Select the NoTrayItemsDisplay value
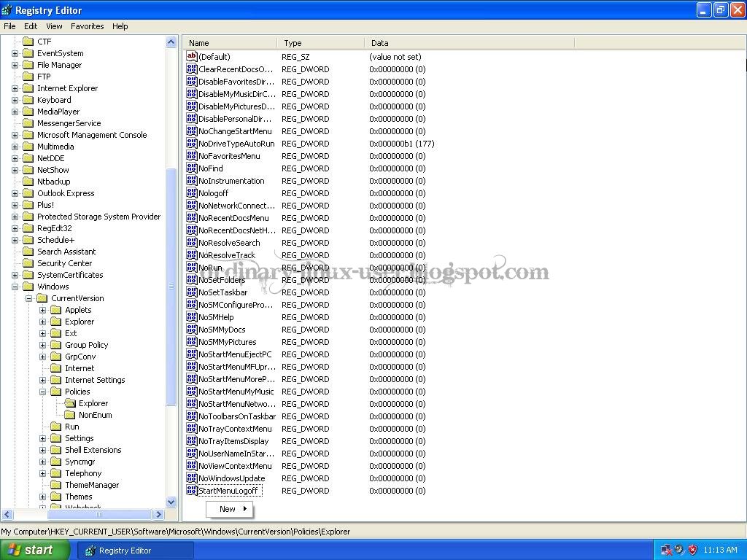The width and height of the screenshot is (747, 560). pos(233,441)
